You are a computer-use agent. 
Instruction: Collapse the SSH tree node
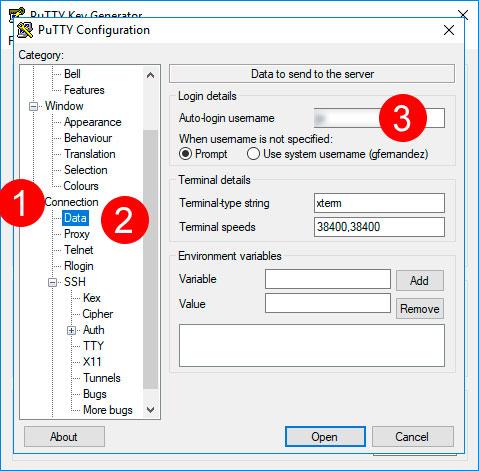tap(52, 282)
